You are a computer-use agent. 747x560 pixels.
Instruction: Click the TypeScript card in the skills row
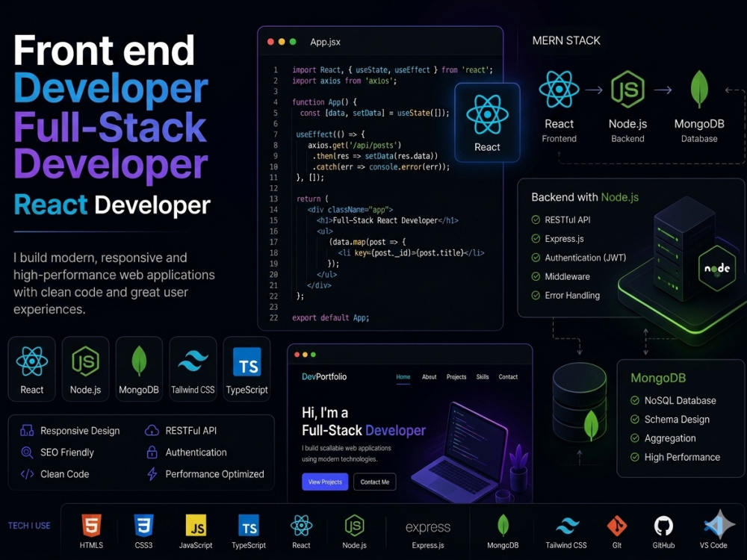coord(247,369)
